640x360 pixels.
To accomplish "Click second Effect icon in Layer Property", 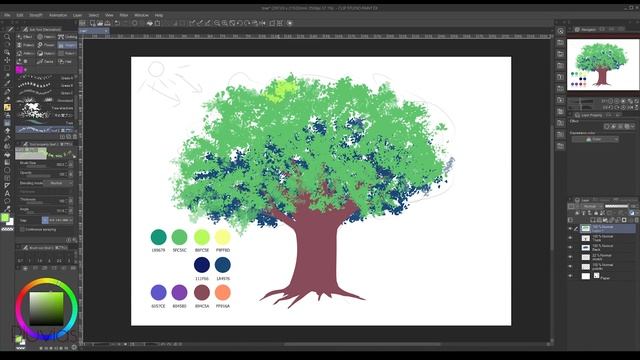I will pos(614,127).
